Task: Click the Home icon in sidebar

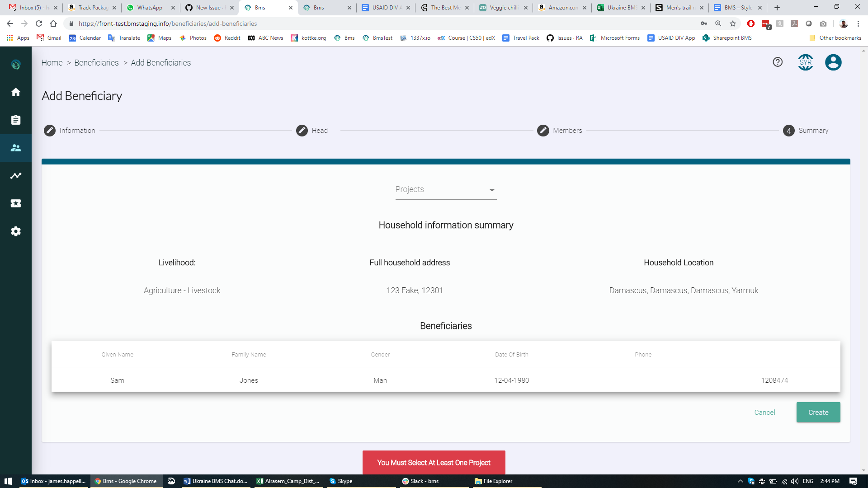Action: (x=16, y=92)
